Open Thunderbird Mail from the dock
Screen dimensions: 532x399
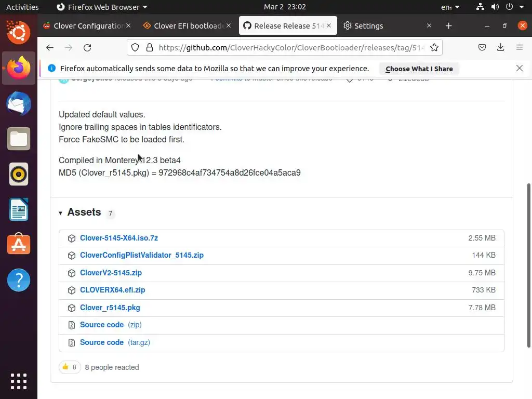(x=19, y=103)
